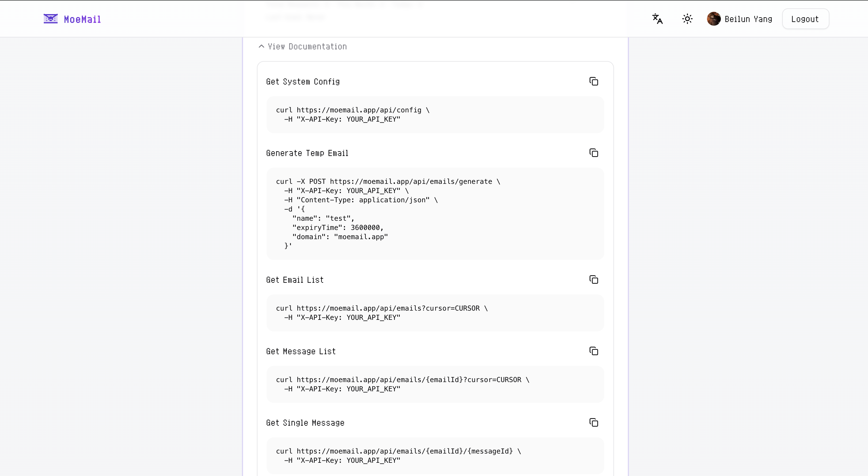Copy the Get Message List curl command
The width and height of the screenshot is (868, 476).
coord(593,351)
